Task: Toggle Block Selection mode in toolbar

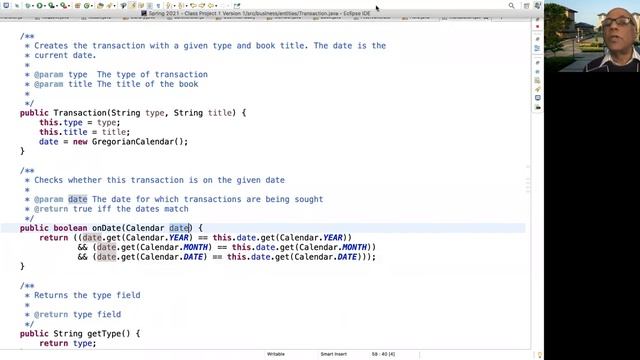Action: 150,6
